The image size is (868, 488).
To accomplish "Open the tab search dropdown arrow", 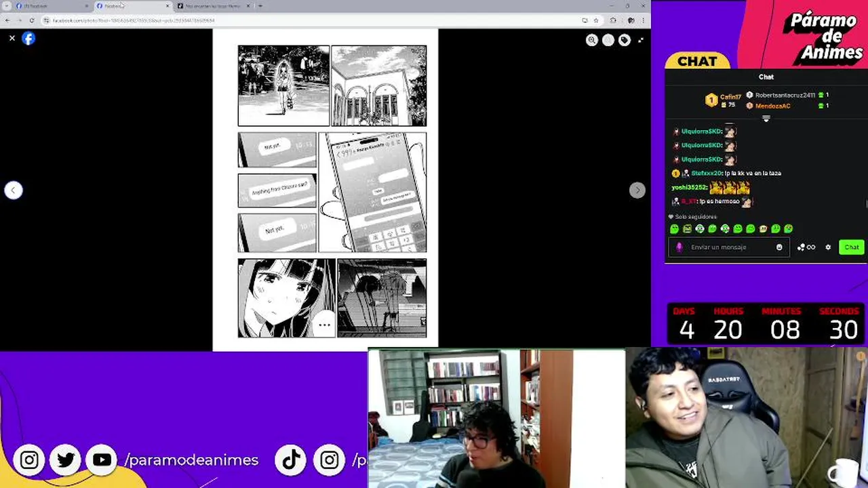I will coord(6,6).
